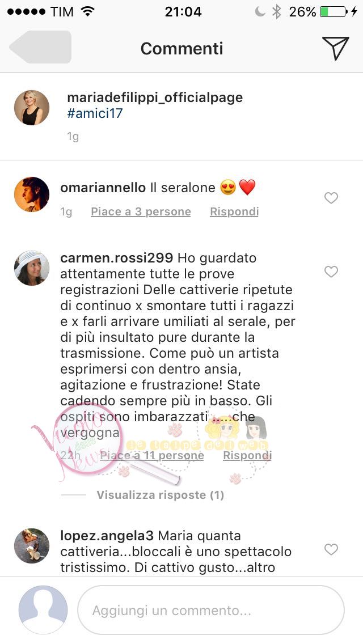
Task: Open Piace a 3 persone likes list
Action: point(141,211)
